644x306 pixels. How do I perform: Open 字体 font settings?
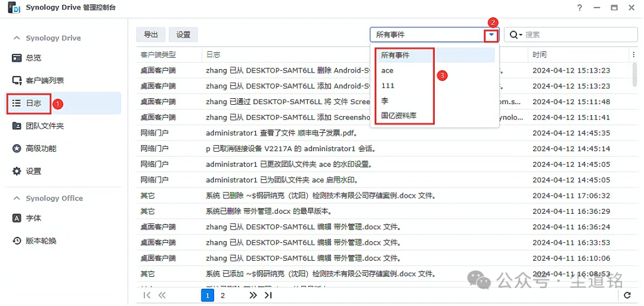click(33, 218)
